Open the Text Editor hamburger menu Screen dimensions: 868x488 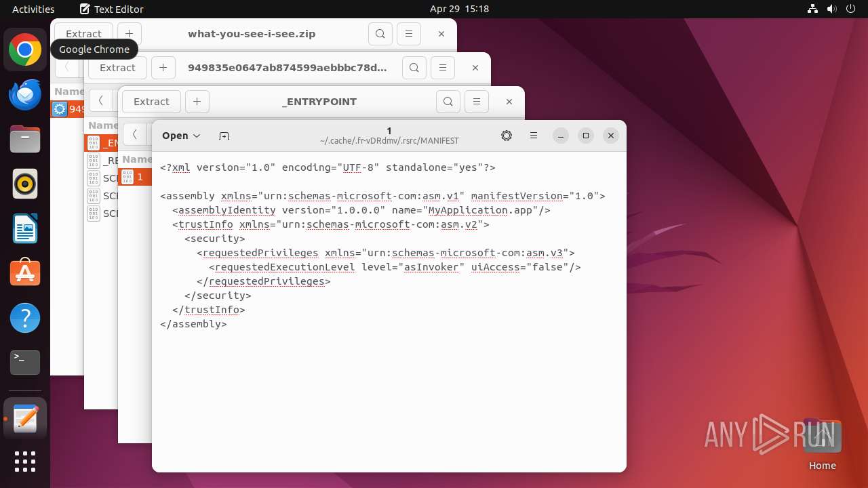point(534,136)
